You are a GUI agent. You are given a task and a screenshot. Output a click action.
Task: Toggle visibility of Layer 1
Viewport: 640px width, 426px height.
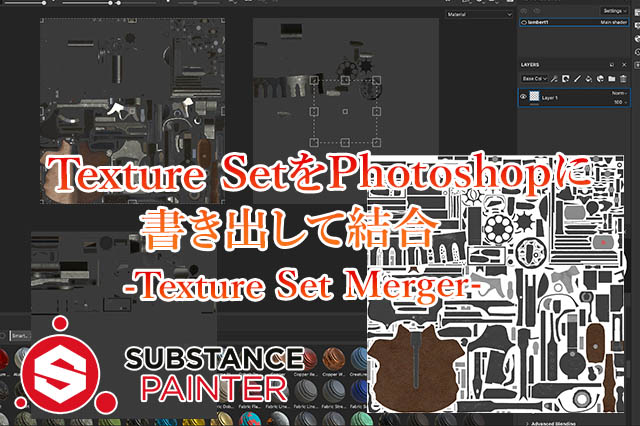point(525,97)
